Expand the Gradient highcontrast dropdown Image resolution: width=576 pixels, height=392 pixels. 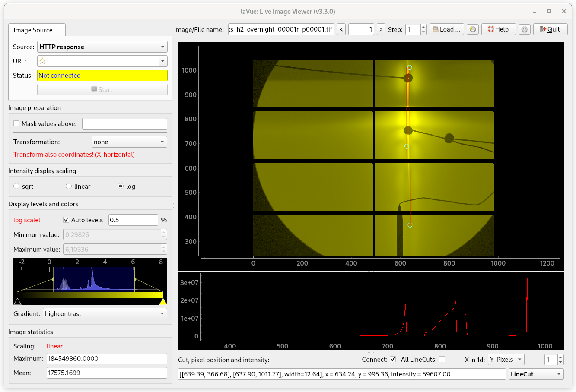(x=105, y=314)
